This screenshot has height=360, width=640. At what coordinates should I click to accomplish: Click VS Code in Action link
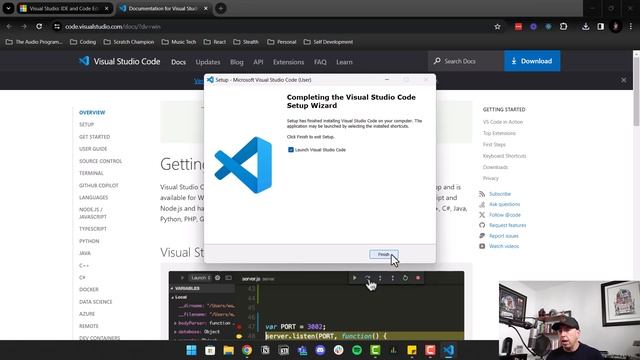click(x=503, y=122)
